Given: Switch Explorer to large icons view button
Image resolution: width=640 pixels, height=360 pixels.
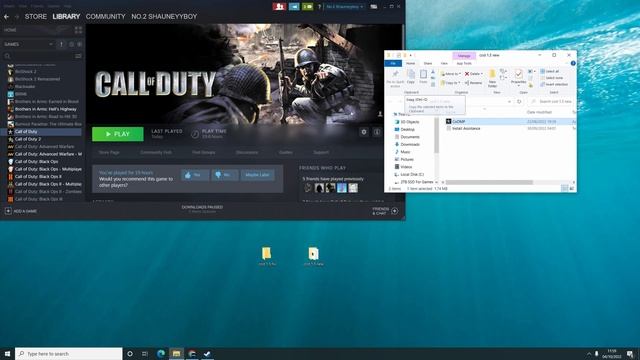Looking at the screenshot, I should 572,189.
